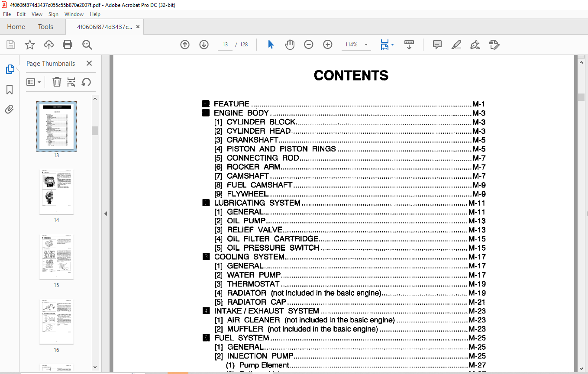
Task: Open Attachments paperclip panel
Action: tap(10, 109)
